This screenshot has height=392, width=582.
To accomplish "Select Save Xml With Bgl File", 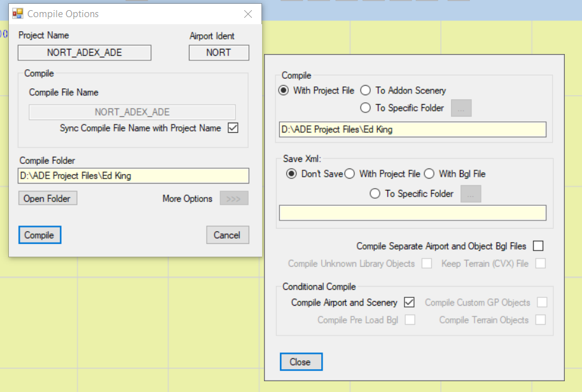I will tap(429, 174).
